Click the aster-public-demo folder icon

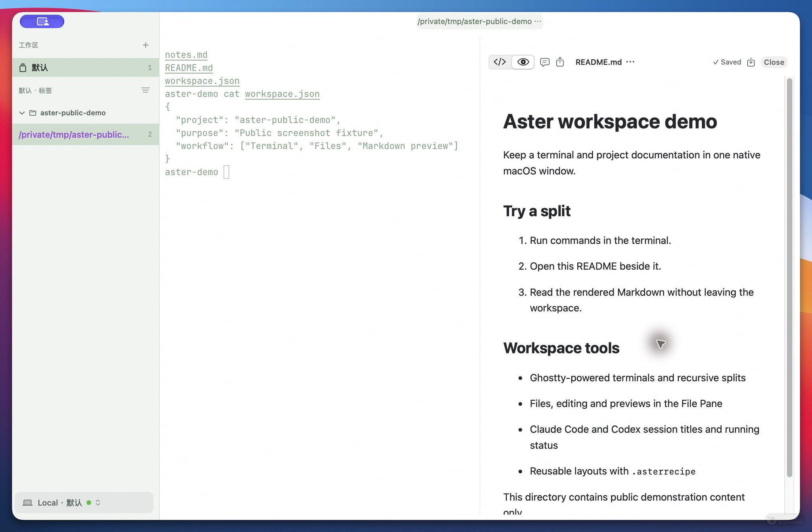(x=33, y=113)
